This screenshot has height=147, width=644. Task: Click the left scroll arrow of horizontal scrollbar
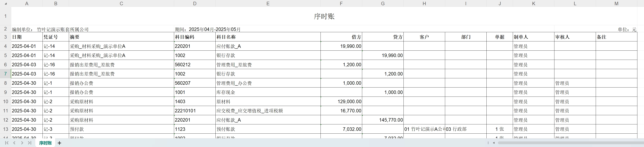[493, 143]
